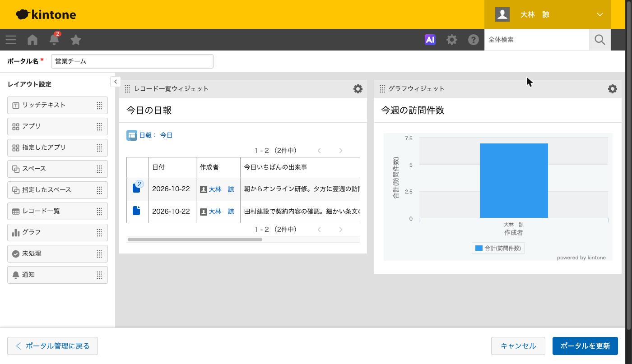Click ポータルを更新 button
The height and width of the screenshot is (364, 632).
[x=585, y=346]
